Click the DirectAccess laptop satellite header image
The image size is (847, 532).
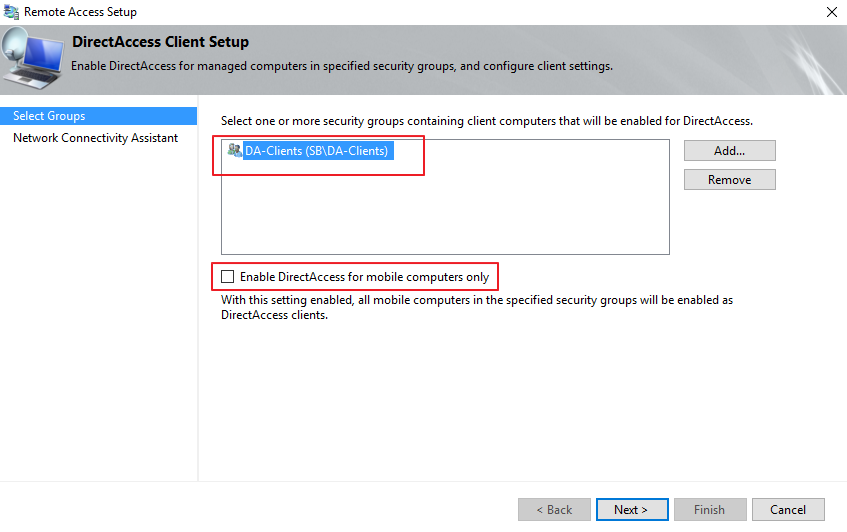coord(32,58)
